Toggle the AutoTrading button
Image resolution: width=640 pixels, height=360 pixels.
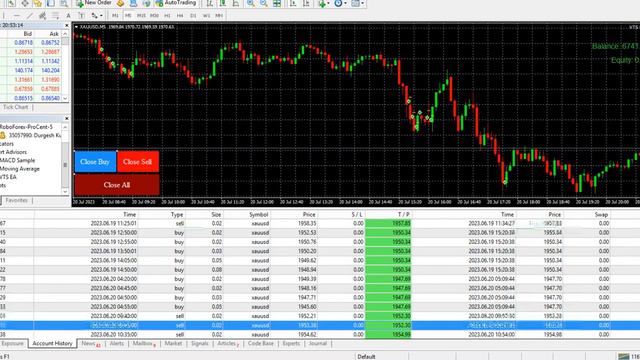(x=176, y=3)
